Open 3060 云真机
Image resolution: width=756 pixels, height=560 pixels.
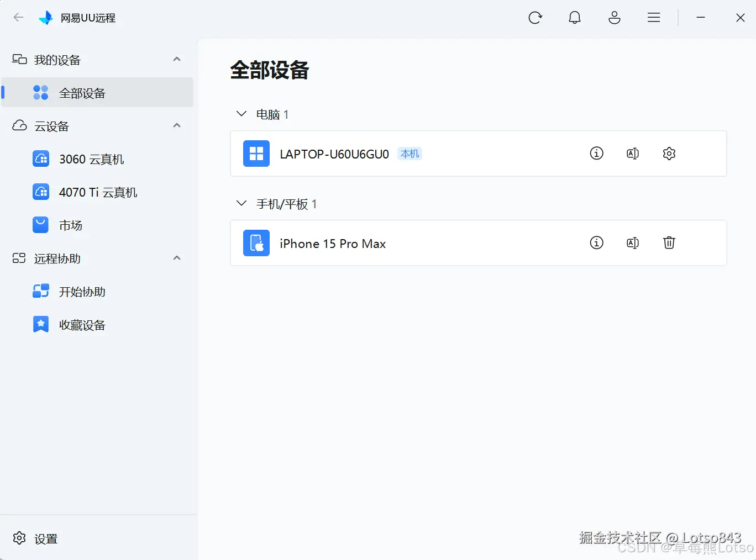[x=98, y=159]
